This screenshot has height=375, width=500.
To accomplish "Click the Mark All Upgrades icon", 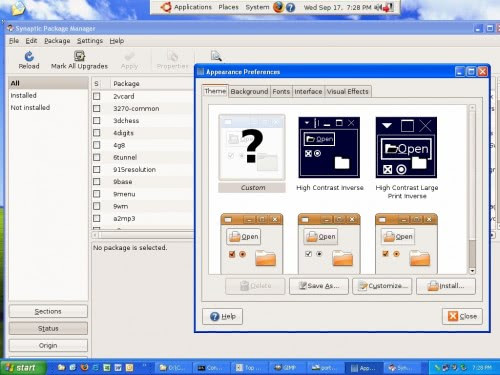I will [79, 56].
